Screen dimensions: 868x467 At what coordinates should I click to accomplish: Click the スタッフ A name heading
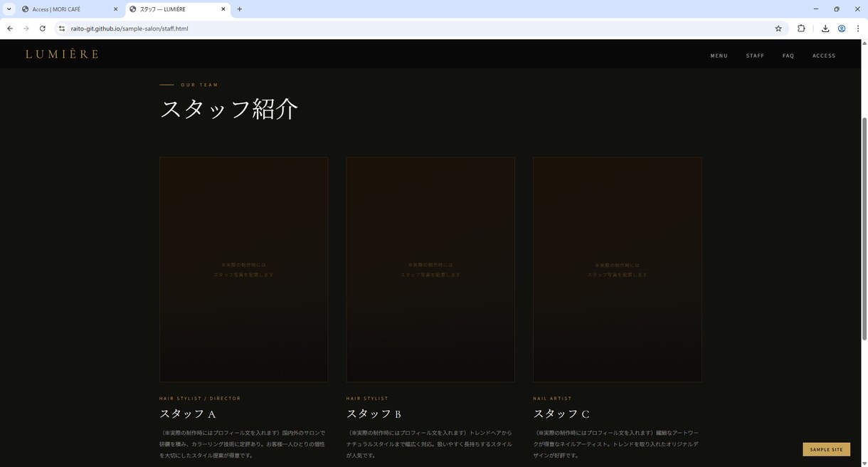tap(188, 414)
